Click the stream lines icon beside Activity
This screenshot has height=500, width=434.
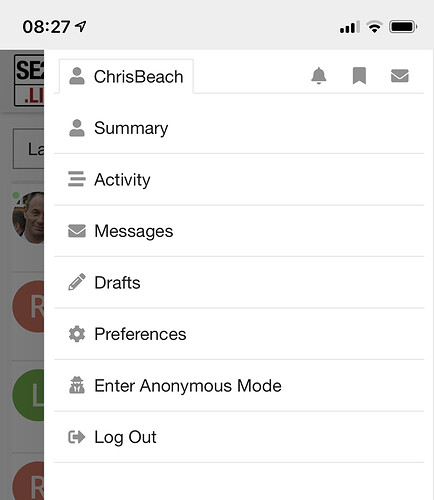click(77, 179)
